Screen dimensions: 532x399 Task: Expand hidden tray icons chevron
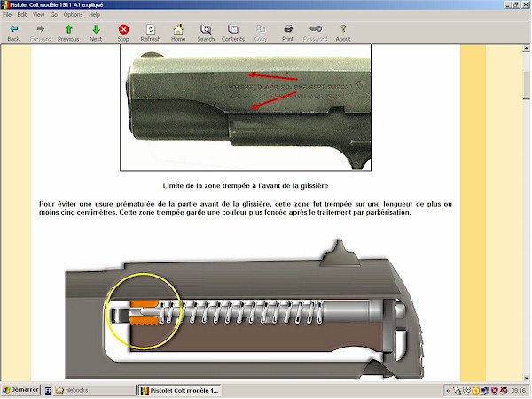(x=448, y=391)
